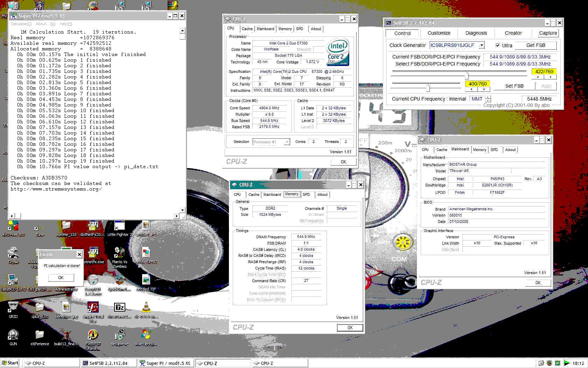Screen dimensions: 588x368
Task: Launch the GUN game shortcut
Action: point(13,338)
